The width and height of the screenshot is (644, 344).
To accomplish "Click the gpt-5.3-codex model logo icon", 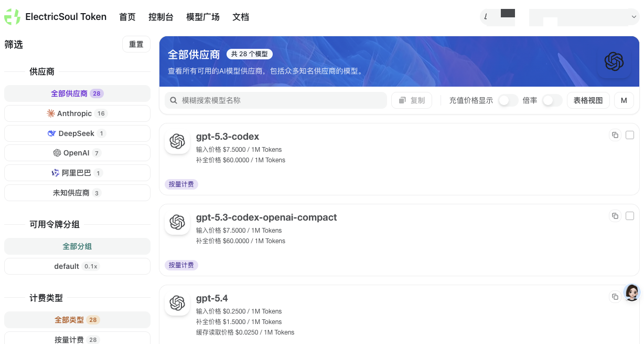I will (x=177, y=141).
